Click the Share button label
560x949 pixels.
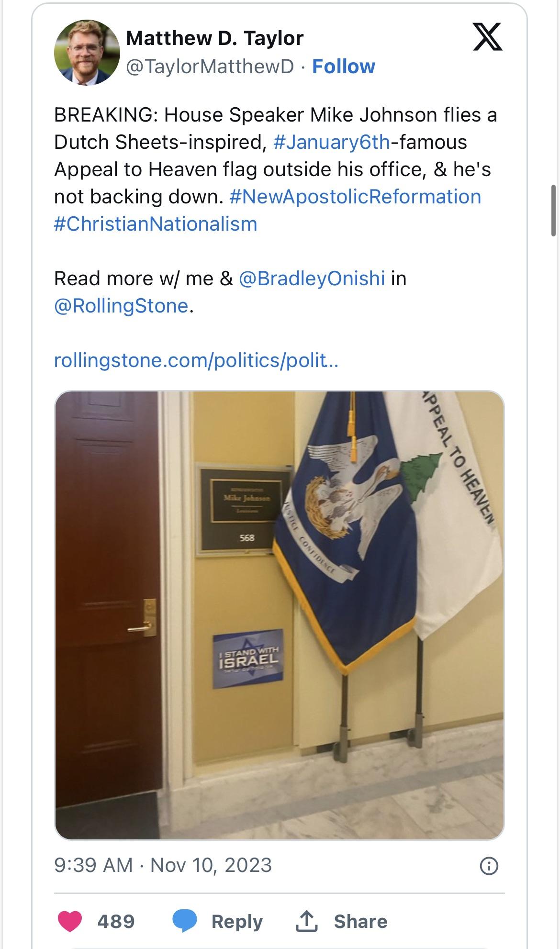coord(360,921)
